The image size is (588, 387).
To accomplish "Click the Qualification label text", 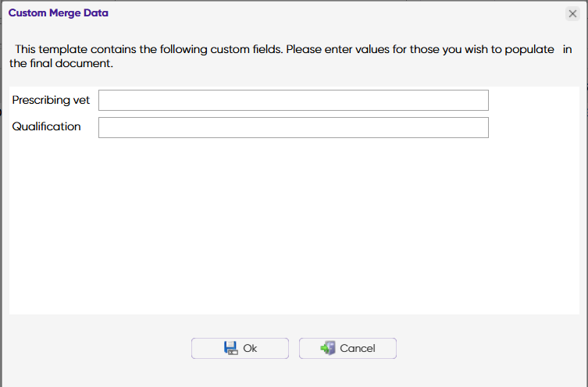I will click(47, 126).
